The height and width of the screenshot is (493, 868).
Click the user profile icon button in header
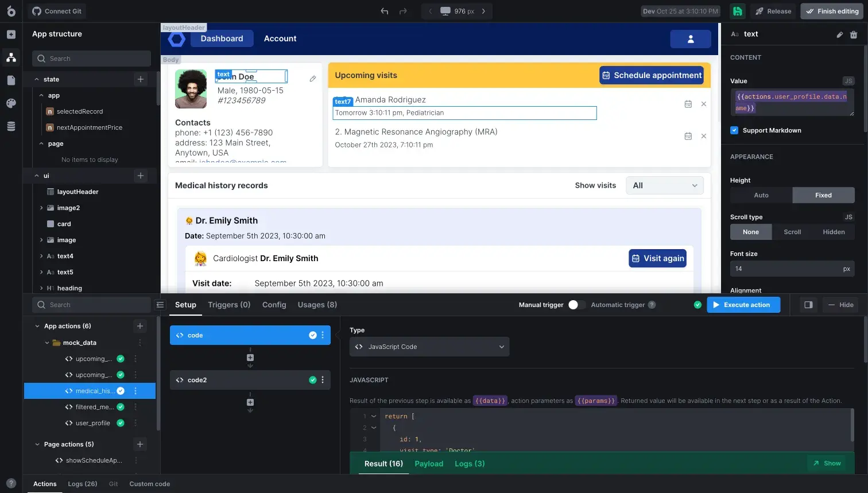[x=691, y=39]
